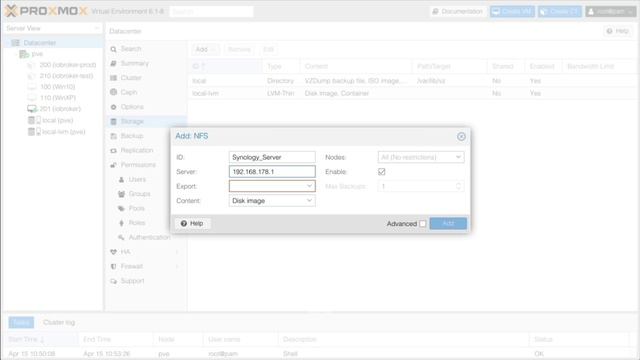Select storage local (pve) icon

coord(33,120)
